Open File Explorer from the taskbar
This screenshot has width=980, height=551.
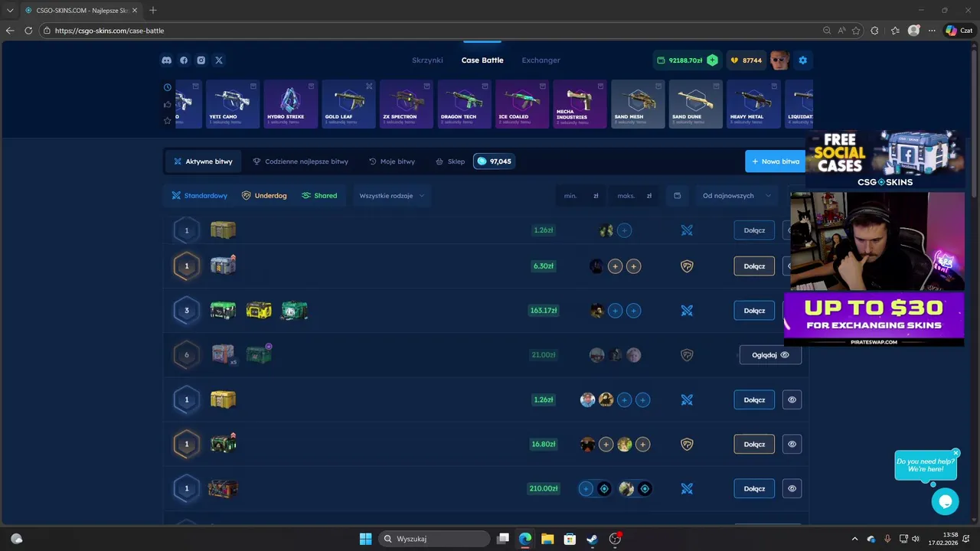pos(547,539)
